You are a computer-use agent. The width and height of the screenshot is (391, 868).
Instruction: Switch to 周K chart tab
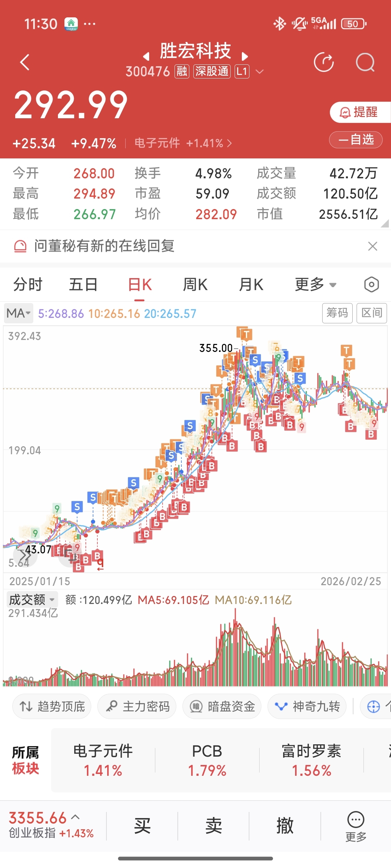[x=195, y=285]
